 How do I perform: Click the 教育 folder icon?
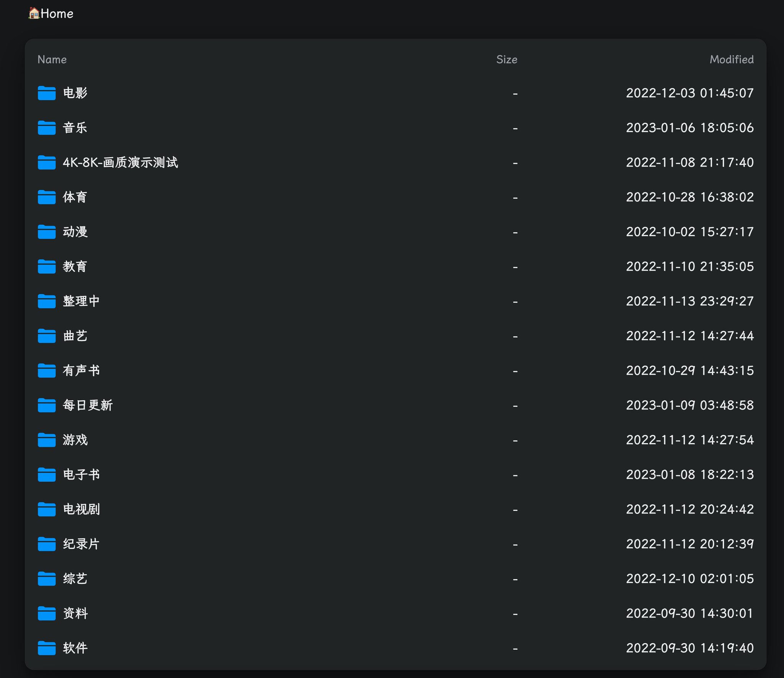point(46,266)
